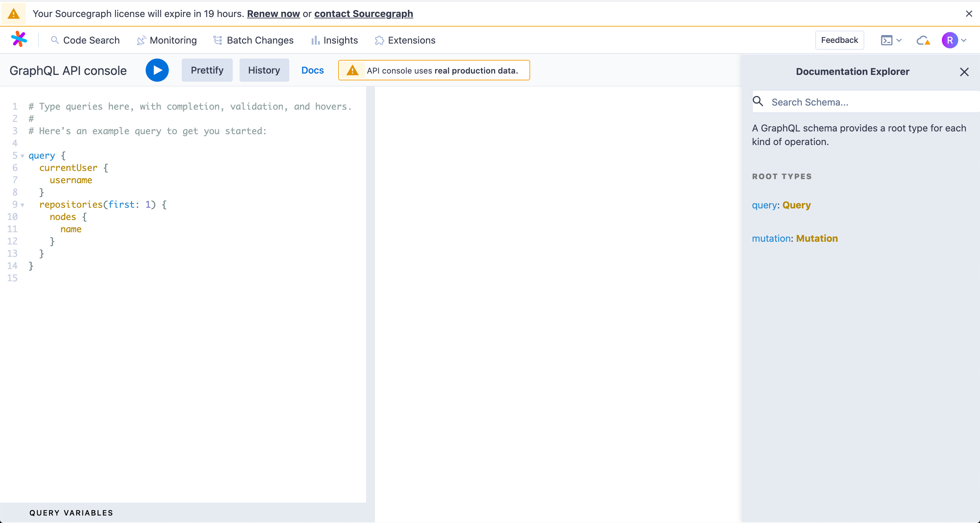
Task: Open query History
Action: (264, 70)
